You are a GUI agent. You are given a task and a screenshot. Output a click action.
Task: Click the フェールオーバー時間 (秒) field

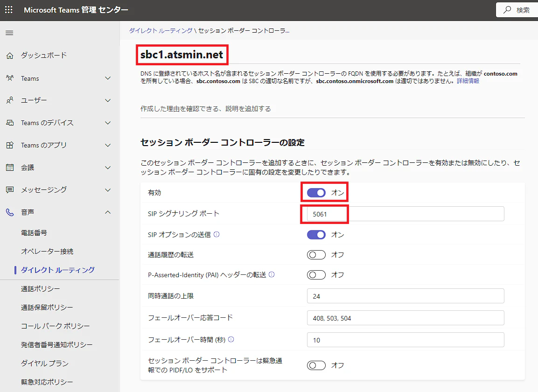click(x=405, y=340)
